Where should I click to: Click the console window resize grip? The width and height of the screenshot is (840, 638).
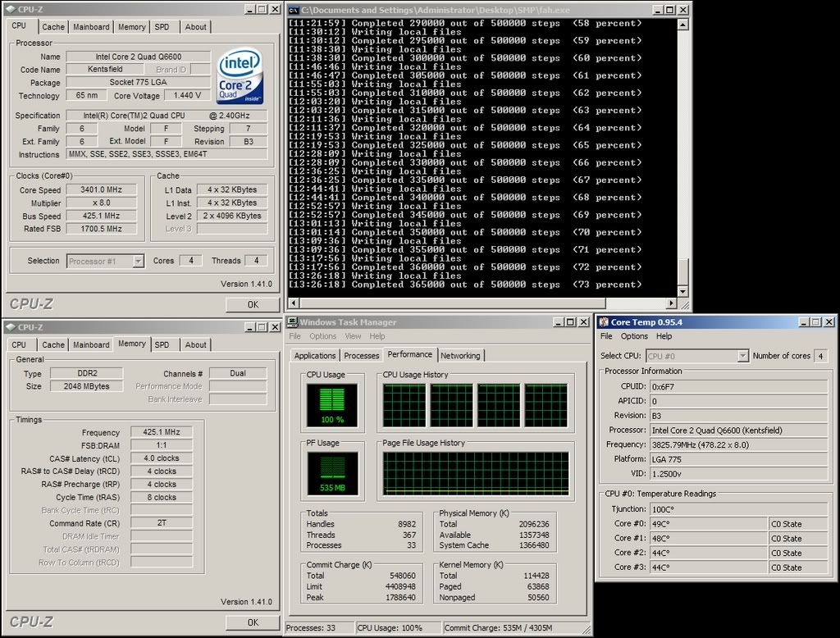click(684, 304)
